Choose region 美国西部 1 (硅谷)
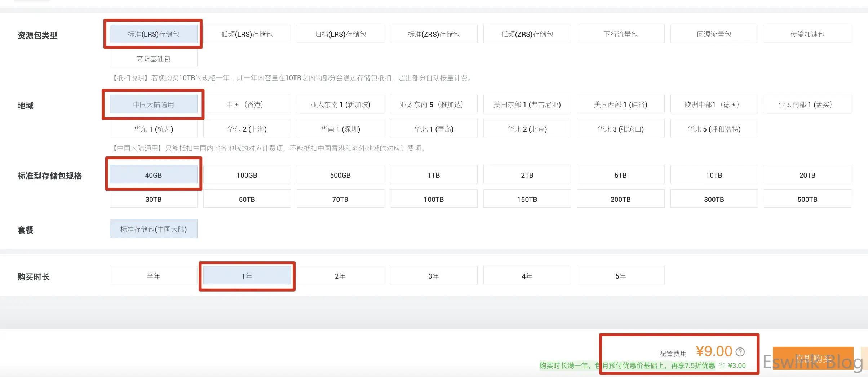Viewport: 868px width, 377px height. pos(620,105)
